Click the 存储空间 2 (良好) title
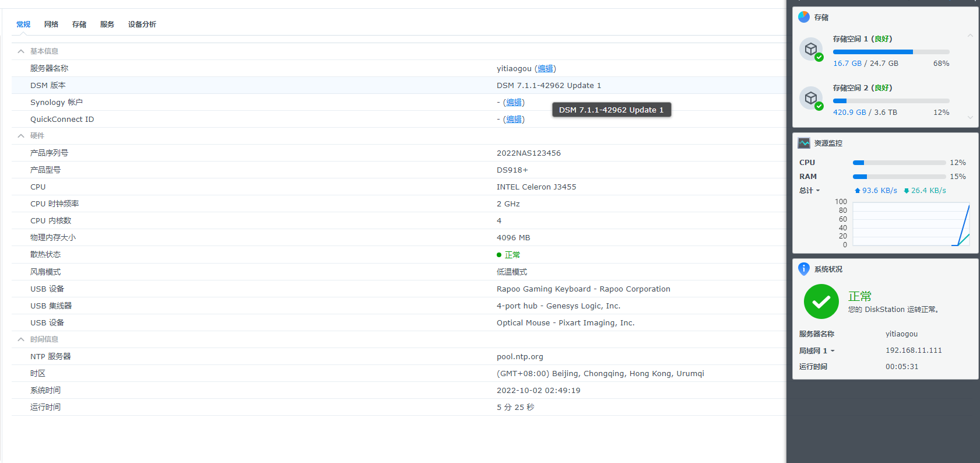This screenshot has height=463, width=980. pos(862,88)
